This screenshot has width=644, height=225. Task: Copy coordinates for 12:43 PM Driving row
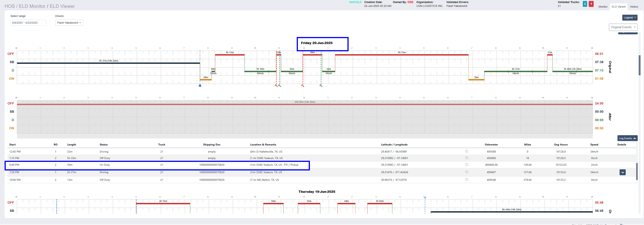point(467,152)
